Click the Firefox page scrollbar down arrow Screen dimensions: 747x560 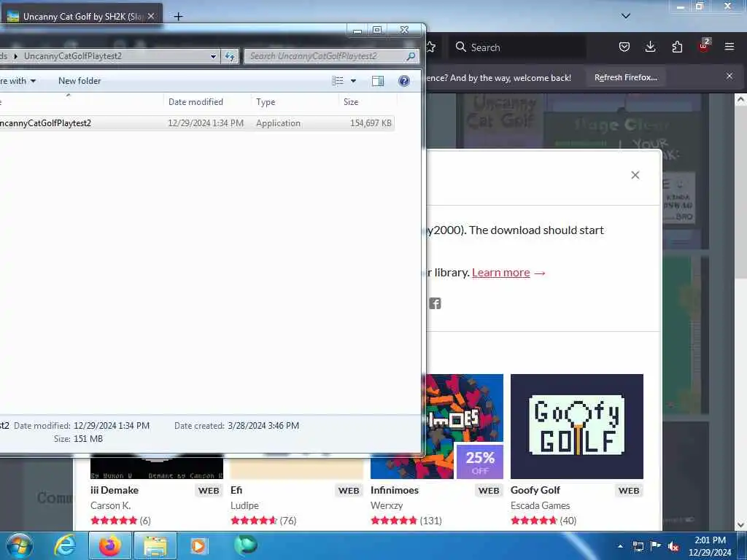pos(740,525)
